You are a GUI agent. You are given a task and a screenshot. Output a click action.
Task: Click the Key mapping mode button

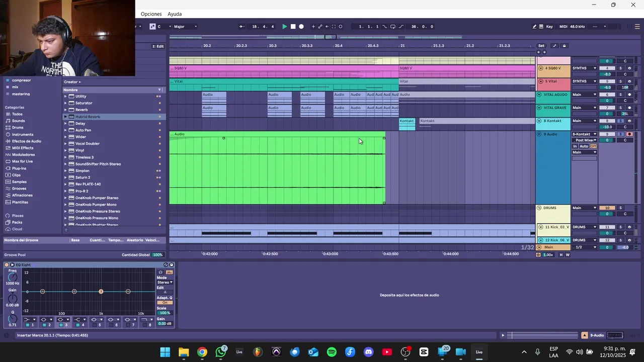(549, 27)
